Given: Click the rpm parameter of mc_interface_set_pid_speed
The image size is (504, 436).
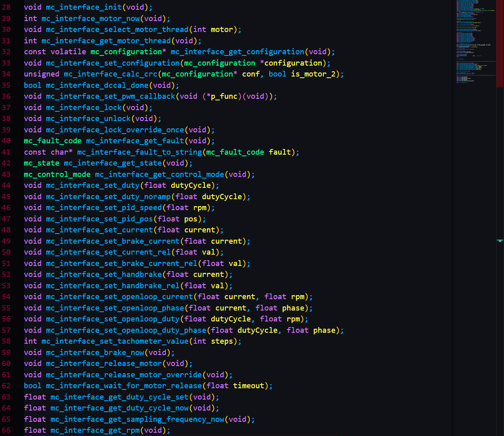Looking at the screenshot, I should [200, 208].
